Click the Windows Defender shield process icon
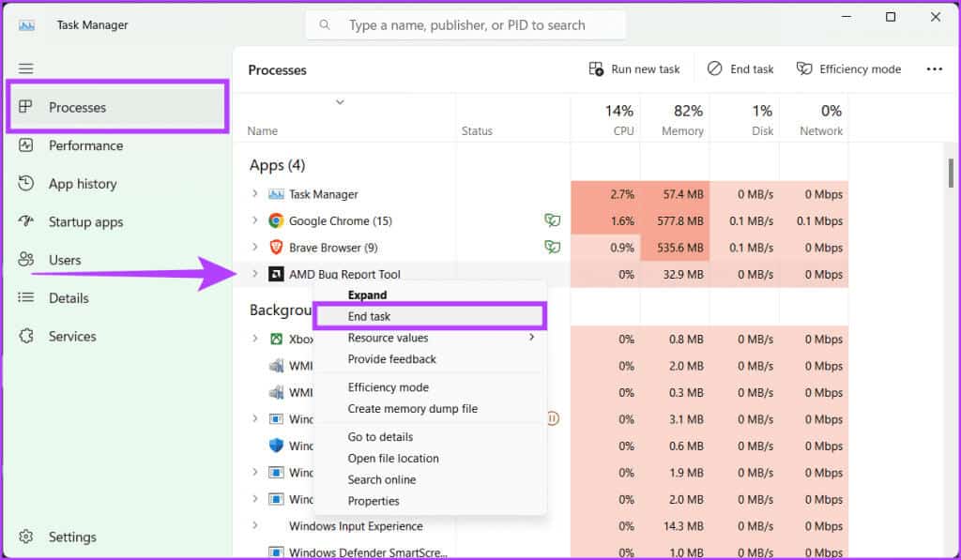The width and height of the screenshot is (961, 560). [277, 446]
